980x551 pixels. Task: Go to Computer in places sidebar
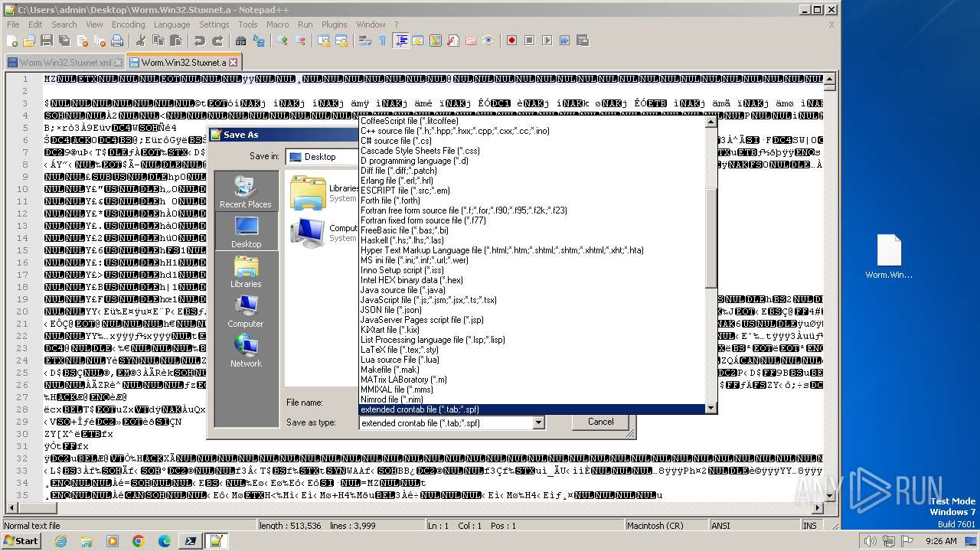click(246, 311)
